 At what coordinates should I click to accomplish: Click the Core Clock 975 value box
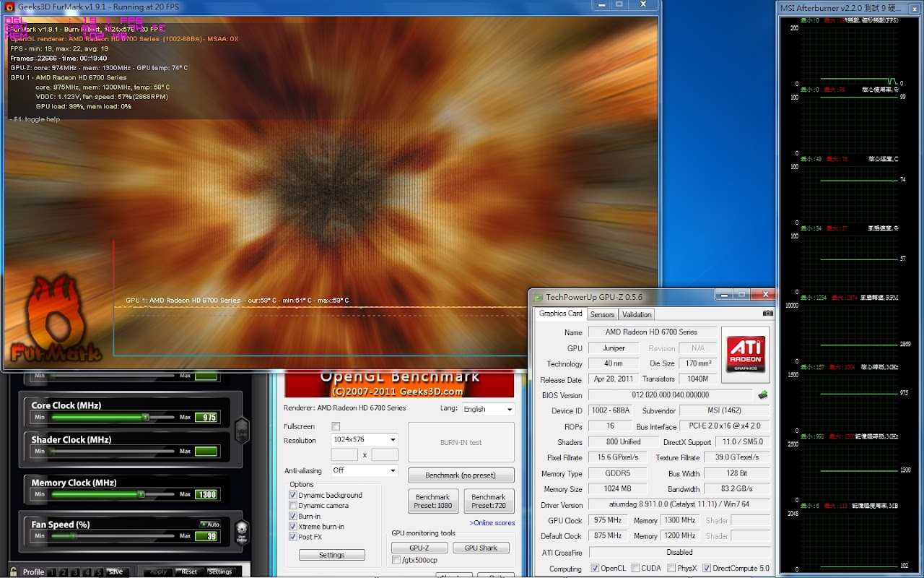(206, 418)
